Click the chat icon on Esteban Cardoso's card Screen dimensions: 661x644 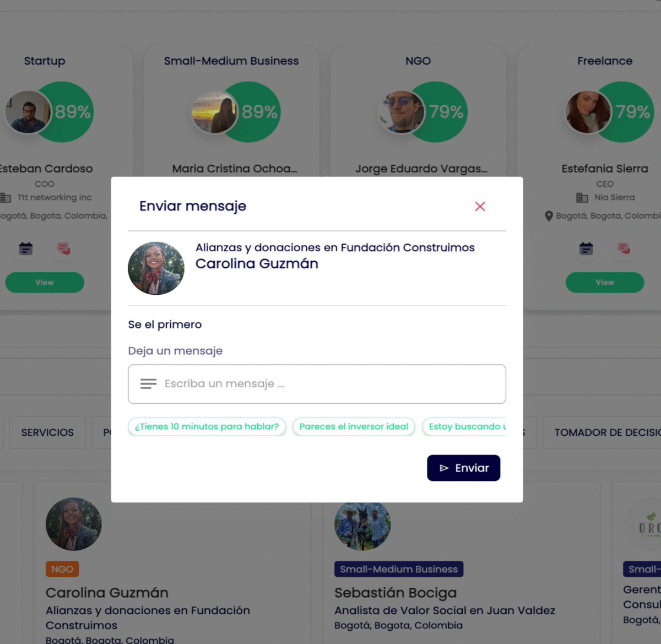click(64, 248)
